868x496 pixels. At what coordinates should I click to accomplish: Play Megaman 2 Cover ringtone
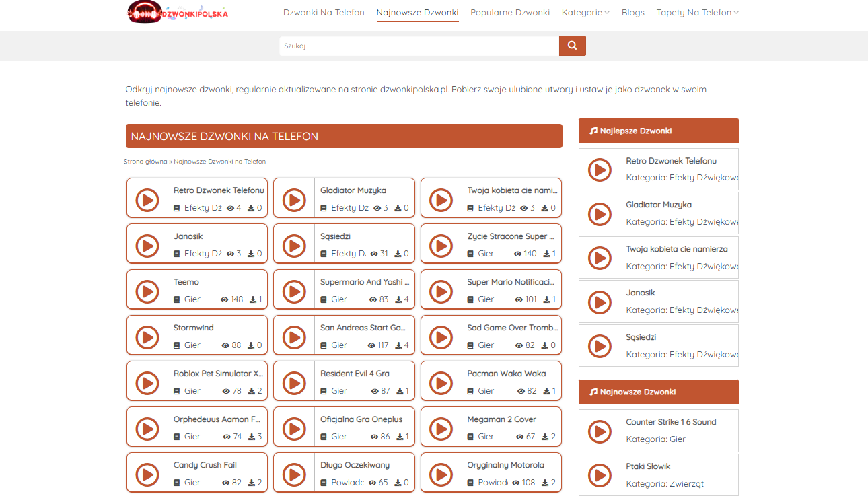coord(441,428)
